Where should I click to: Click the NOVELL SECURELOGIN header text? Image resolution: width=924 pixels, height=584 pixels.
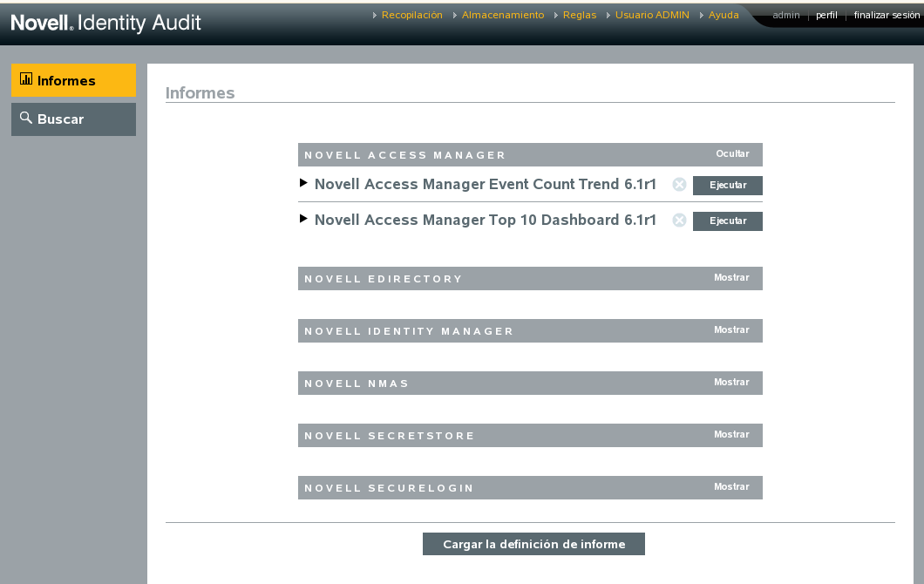388,488
